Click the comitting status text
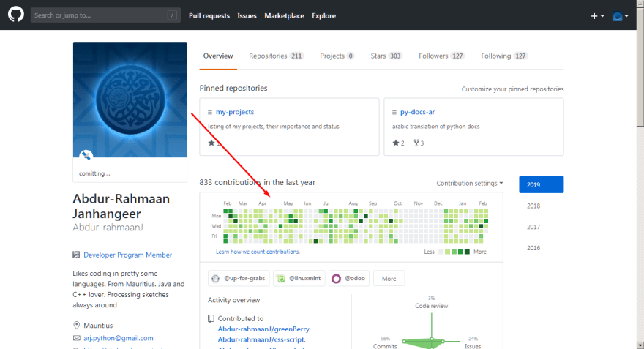 pos(94,173)
